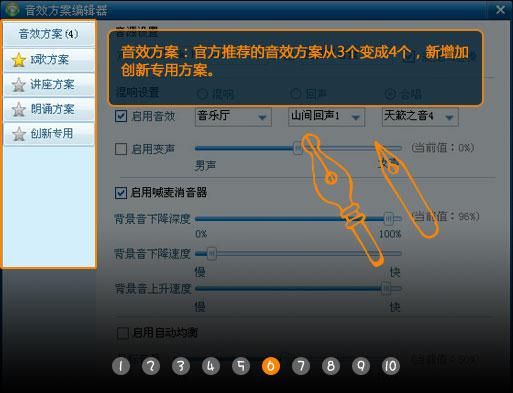Go to tutorial step 1 circle
This screenshot has height=393, width=513.
pos(121,366)
